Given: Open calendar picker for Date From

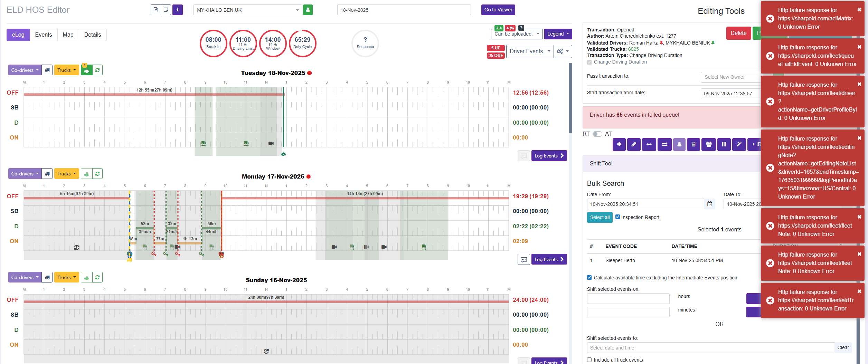Looking at the screenshot, I should point(710,204).
